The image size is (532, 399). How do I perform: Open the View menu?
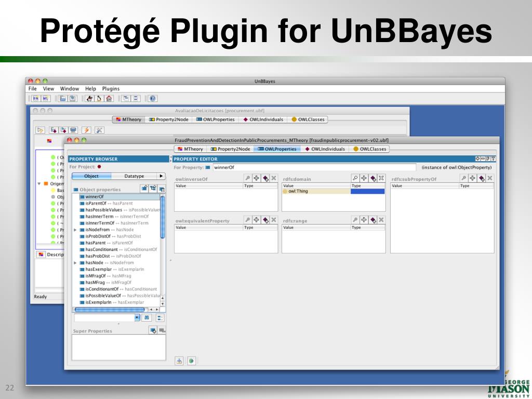pyautogui.click(x=48, y=88)
